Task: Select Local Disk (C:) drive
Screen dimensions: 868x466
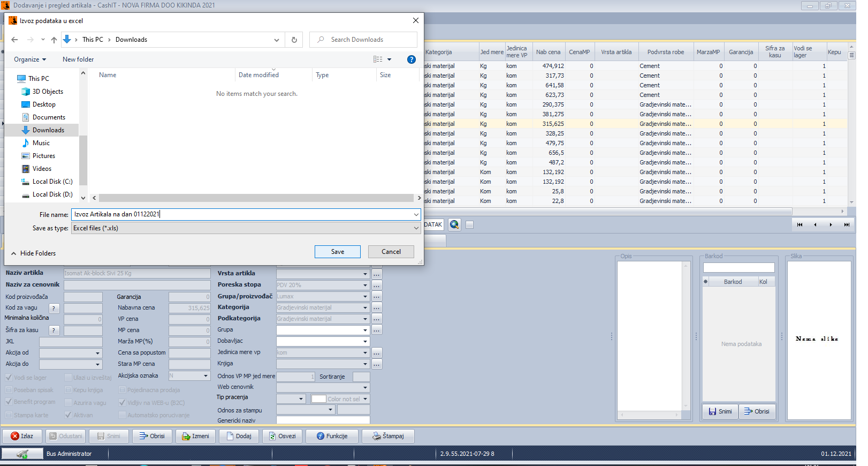Action: [x=52, y=182]
